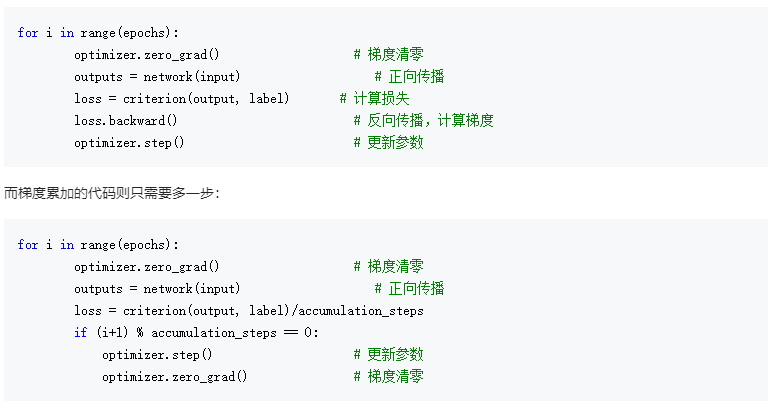Click the for loop line in first code block
This screenshot has width=771, height=406.
[x=98, y=33]
